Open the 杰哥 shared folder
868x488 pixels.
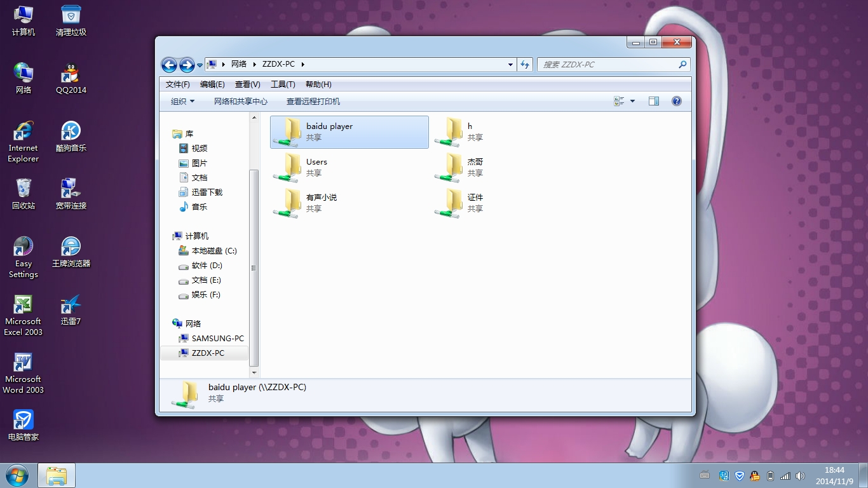point(512,168)
